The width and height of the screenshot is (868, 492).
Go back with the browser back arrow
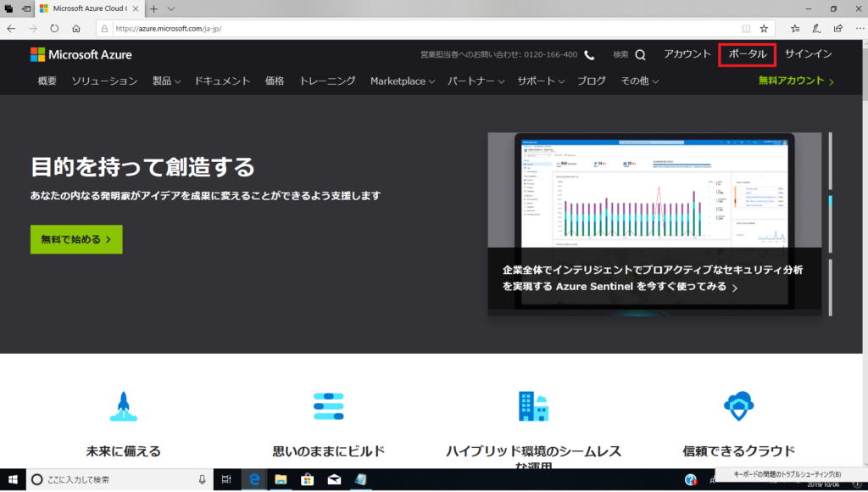click(x=11, y=28)
